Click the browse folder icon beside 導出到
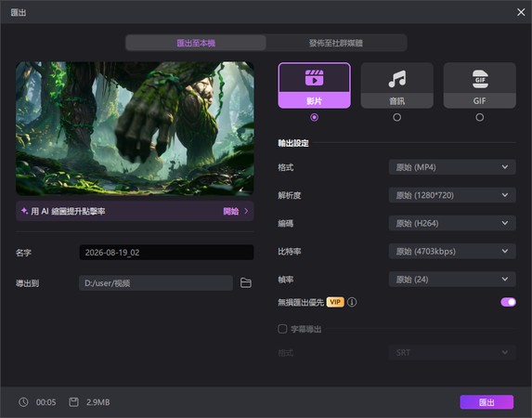 tap(246, 283)
